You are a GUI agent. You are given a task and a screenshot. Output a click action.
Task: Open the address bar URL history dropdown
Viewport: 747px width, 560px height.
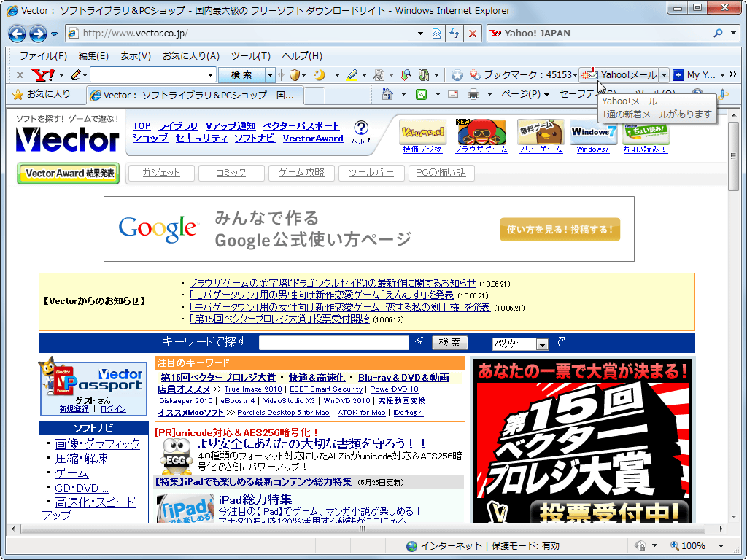point(420,34)
